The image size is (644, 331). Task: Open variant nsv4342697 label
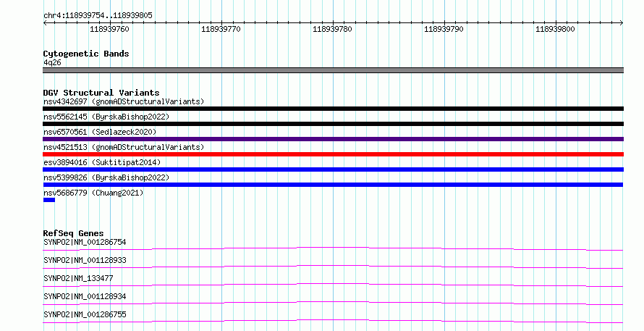[x=124, y=101]
